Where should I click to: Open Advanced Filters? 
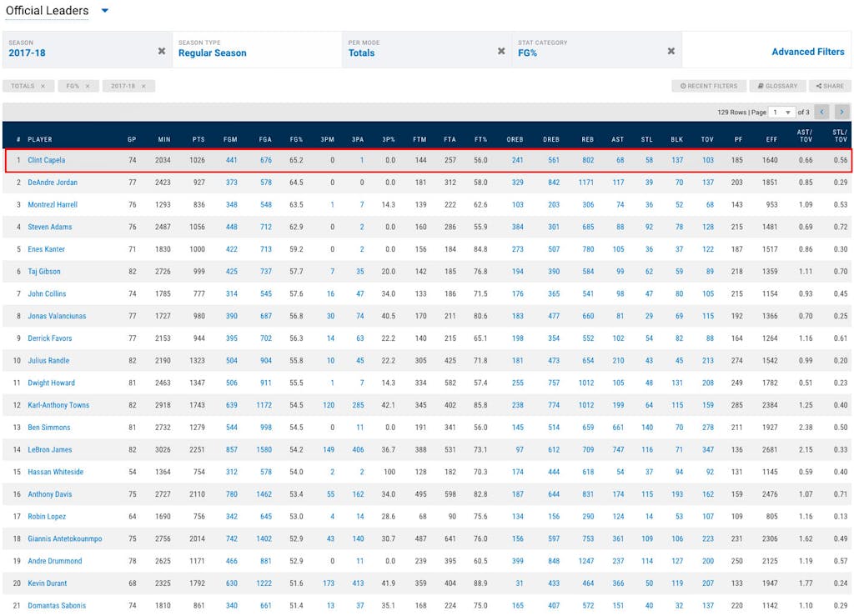(x=807, y=52)
